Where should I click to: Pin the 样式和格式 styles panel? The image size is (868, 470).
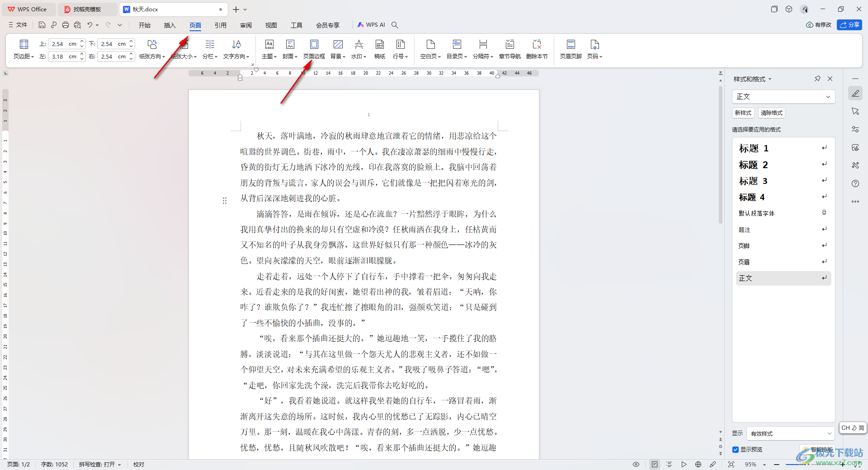(x=817, y=79)
